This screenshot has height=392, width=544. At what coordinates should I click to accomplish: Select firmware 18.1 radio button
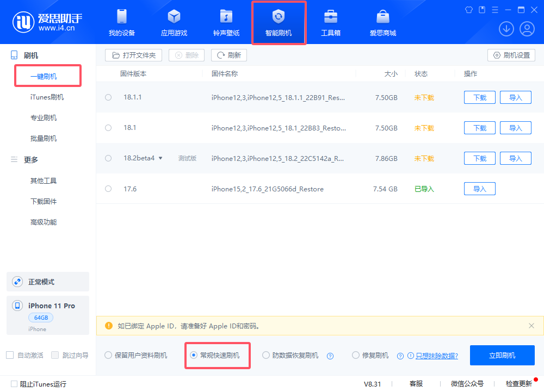coord(108,128)
